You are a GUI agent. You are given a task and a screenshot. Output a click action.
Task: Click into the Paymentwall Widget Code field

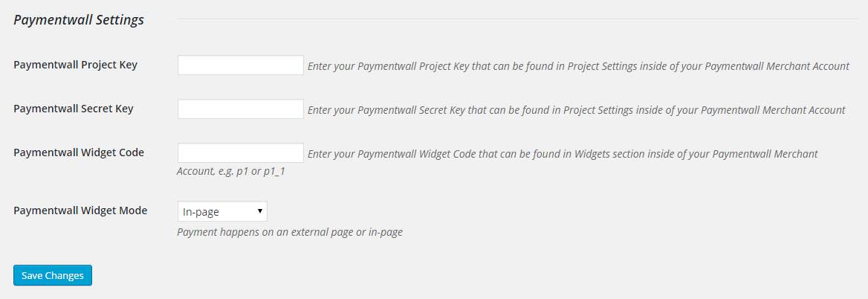[x=240, y=153]
